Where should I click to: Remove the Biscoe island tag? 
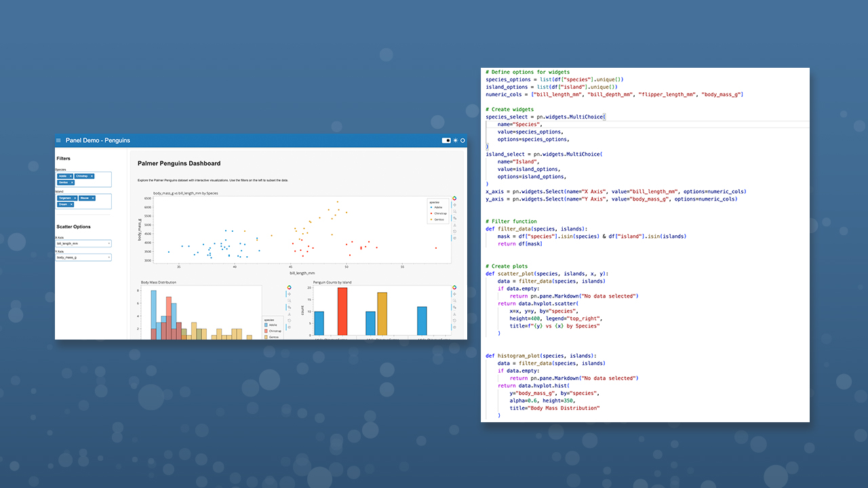coord(92,198)
